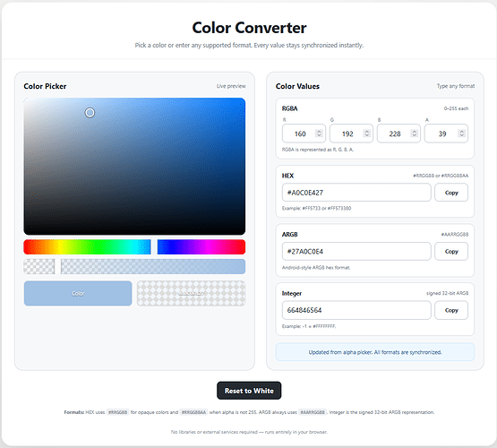
Task: Click the Color Picker heading
Action: (45, 86)
